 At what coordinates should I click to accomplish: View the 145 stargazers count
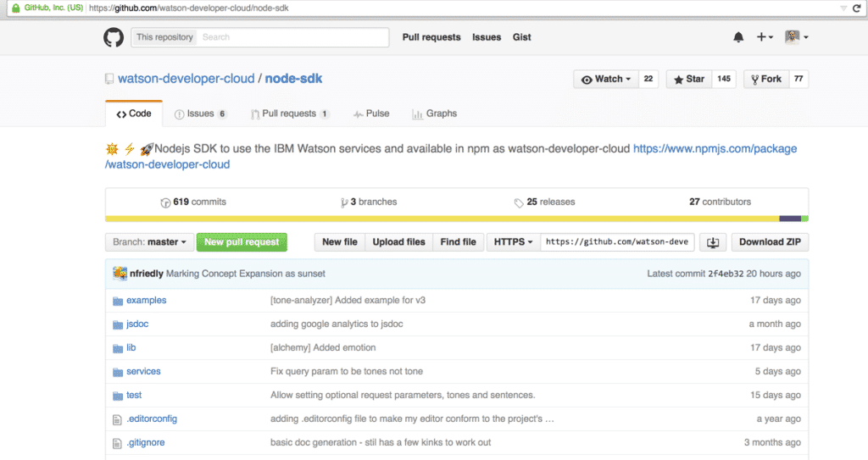724,79
